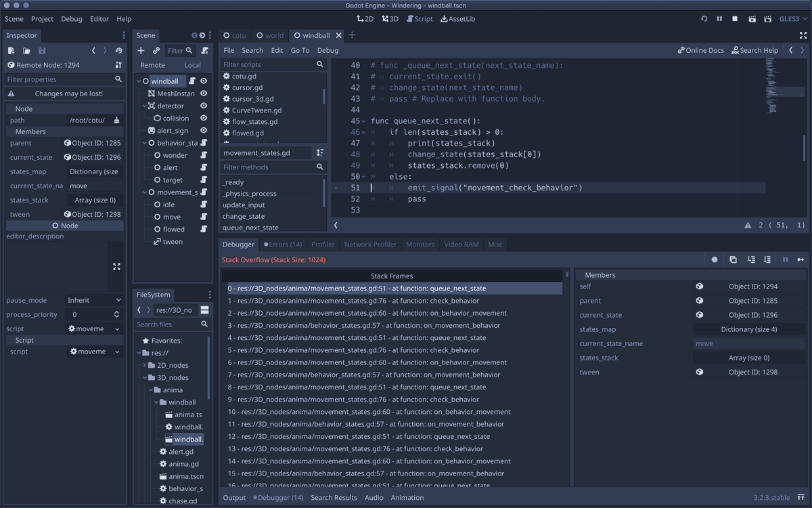Open the Go To script menu

coord(300,50)
